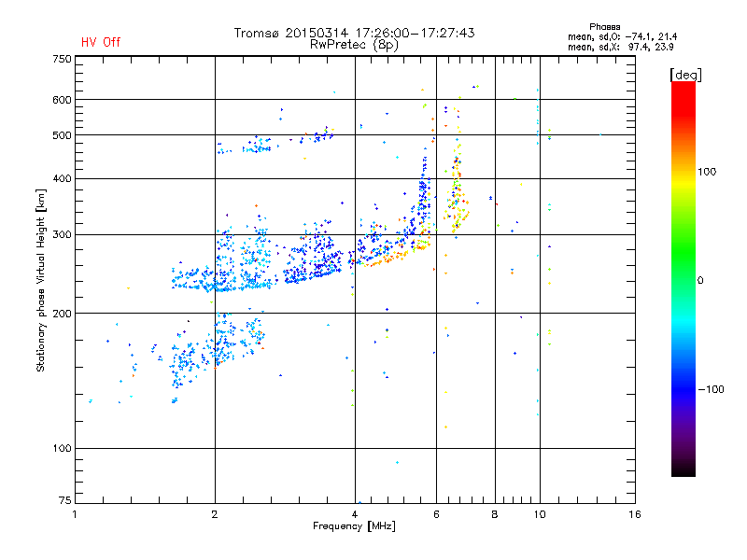This screenshot has height=560, width=747.
Task: Click the y-axis '300' tick label
Action: 62,235
